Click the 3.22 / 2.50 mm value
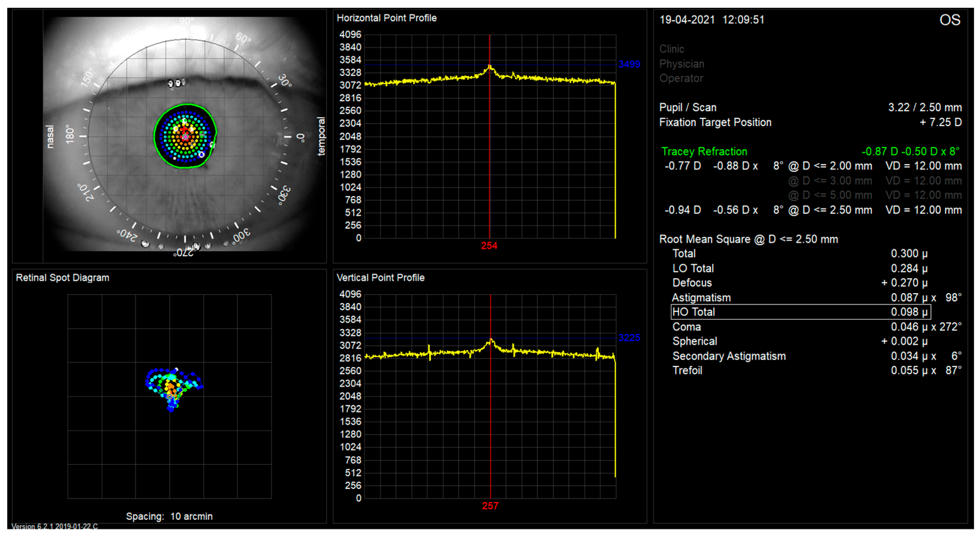Viewport: 980px width, 536px height. 925,108
